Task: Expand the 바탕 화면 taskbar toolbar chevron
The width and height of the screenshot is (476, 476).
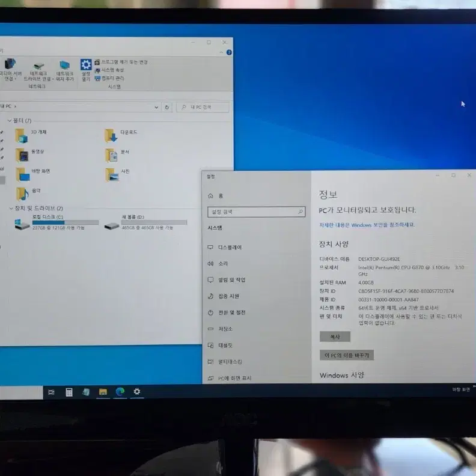Action: 474,387
